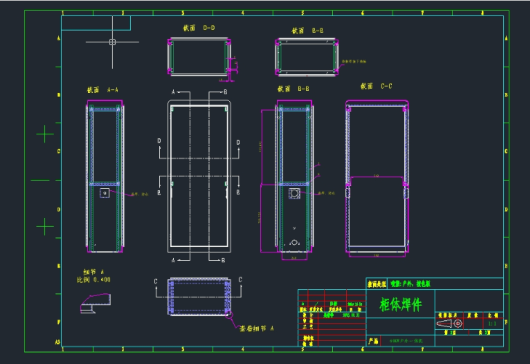Screen dimensions: 530x364
Task: Select the 截面 B-B view label
Action: 293,89
